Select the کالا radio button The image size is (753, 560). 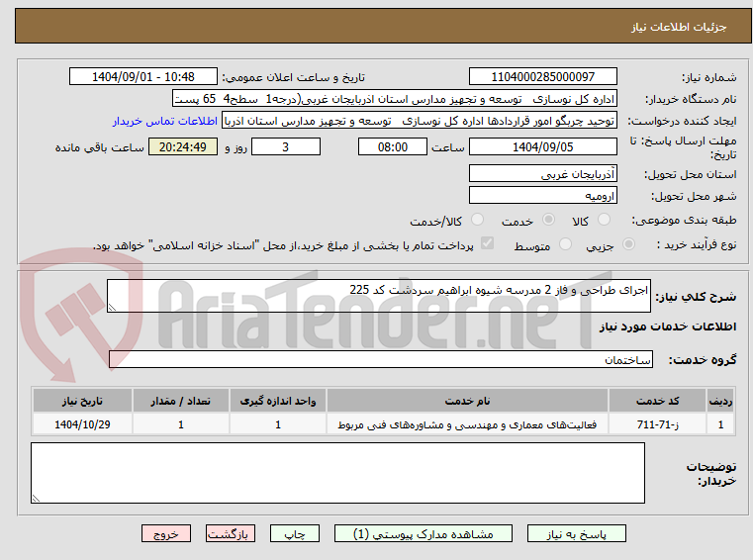click(604, 220)
